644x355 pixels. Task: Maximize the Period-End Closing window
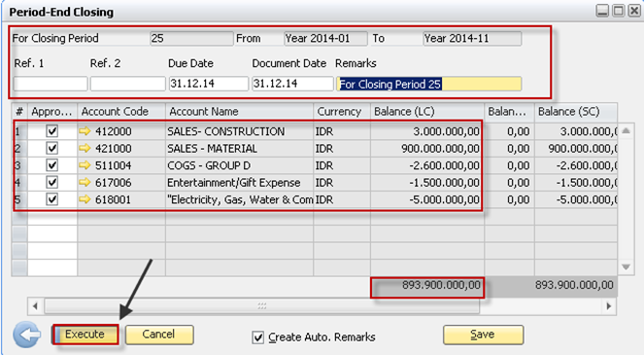[618, 11]
